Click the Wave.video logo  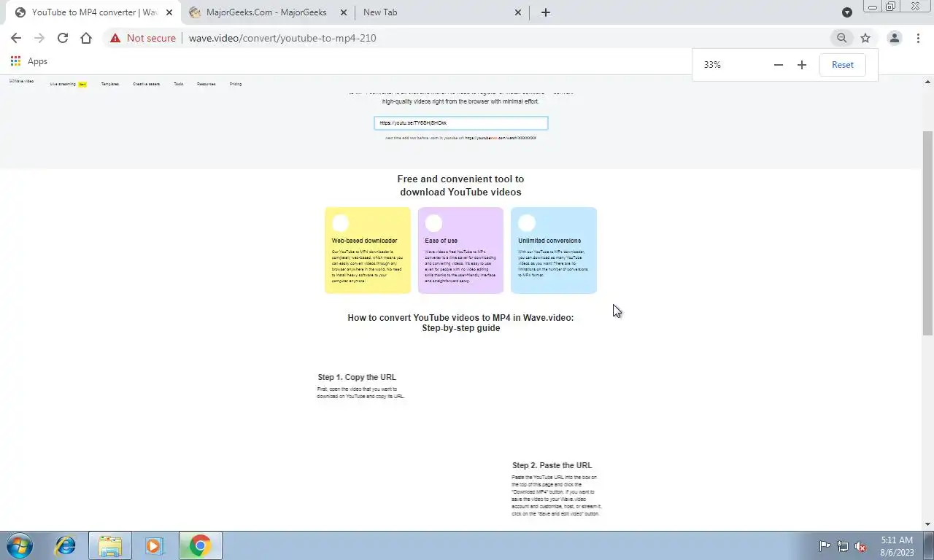point(21,81)
